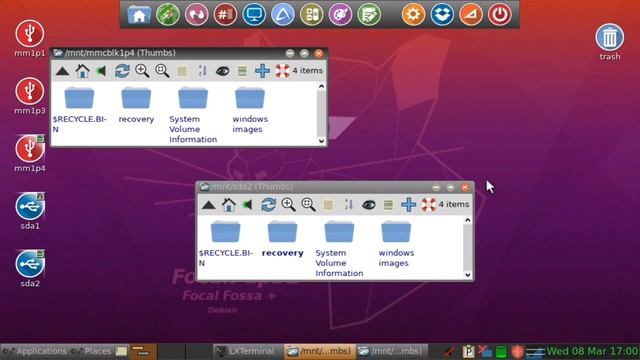Click olive calculator icon in top dock
640x360 pixels.
pos(311,15)
